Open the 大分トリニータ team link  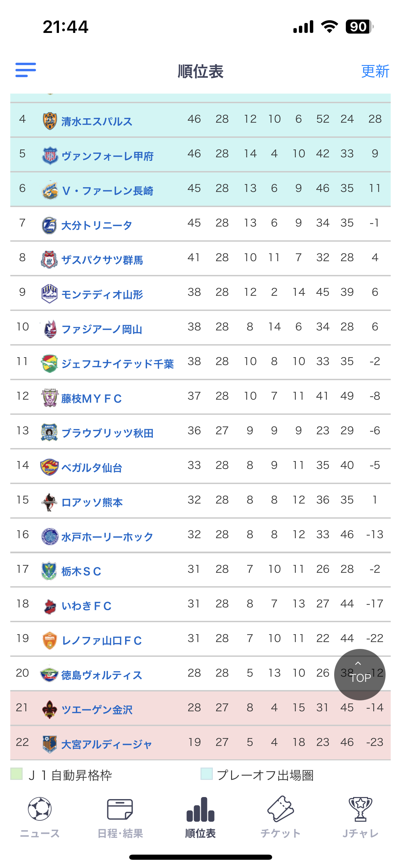(97, 225)
